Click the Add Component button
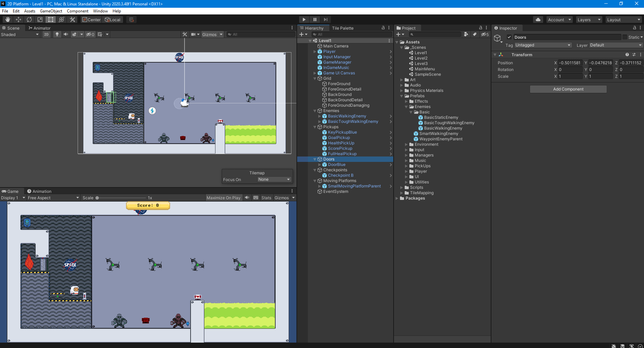Viewport: 644px width, 348px height. (x=568, y=89)
